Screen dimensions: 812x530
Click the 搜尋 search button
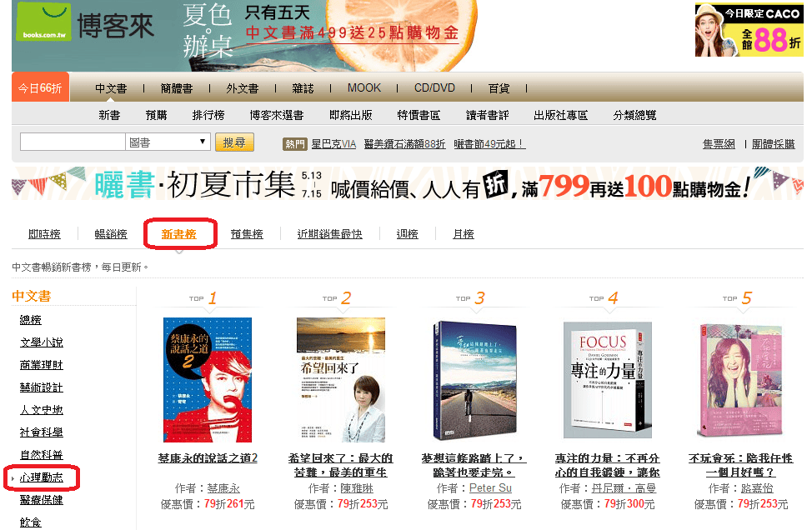pyautogui.click(x=234, y=142)
